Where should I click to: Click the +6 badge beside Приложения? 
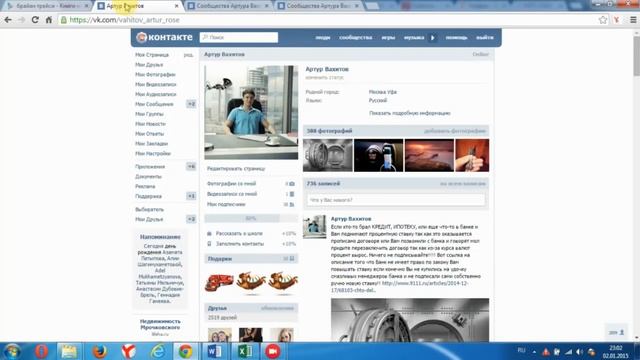(191, 167)
